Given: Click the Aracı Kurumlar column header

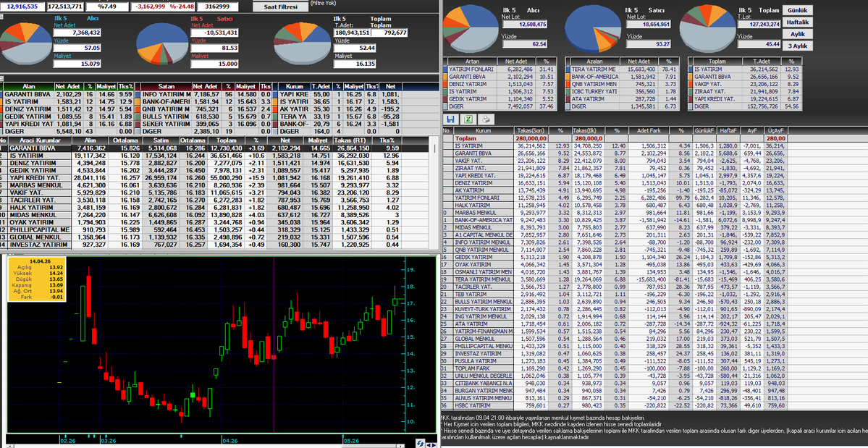Looking at the screenshot, I should tap(39, 140).
